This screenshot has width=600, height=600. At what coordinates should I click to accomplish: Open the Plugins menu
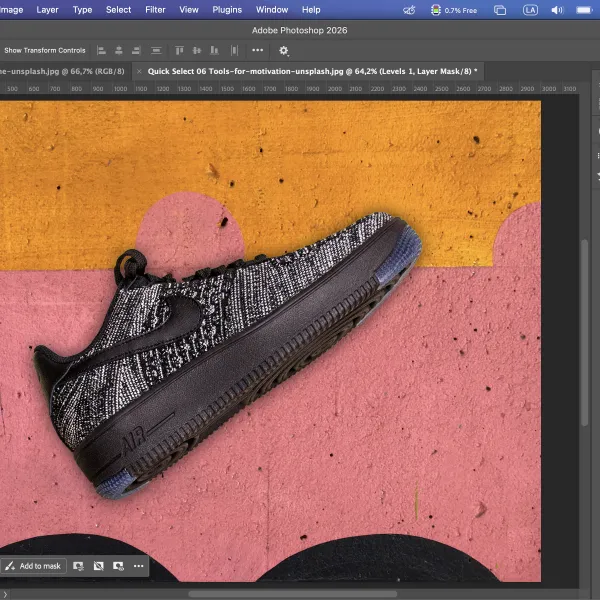[x=227, y=10]
